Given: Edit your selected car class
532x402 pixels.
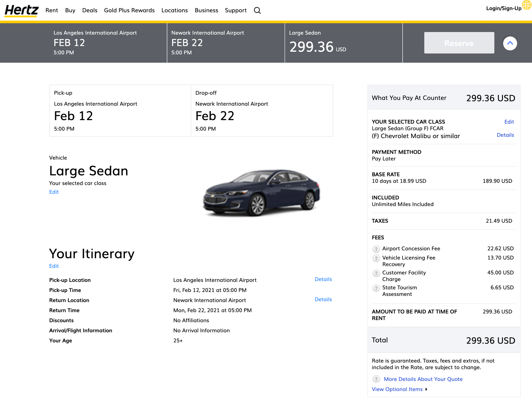Looking at the screenshot, I should [x=509, y=122].
